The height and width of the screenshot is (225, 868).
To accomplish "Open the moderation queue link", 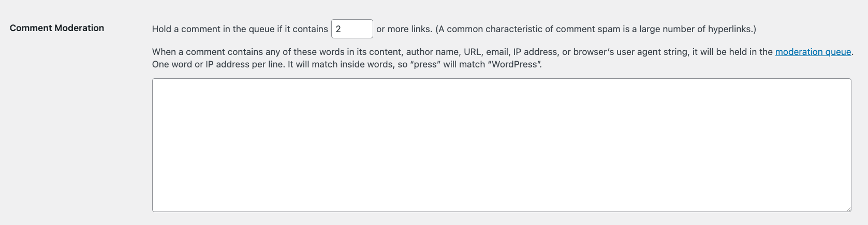I will 813,52.
